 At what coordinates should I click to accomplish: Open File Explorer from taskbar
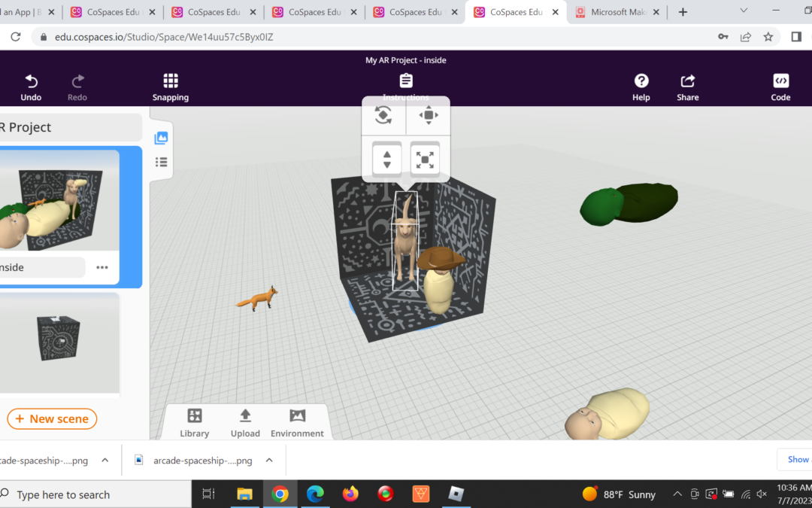click(x=244, y=494)
